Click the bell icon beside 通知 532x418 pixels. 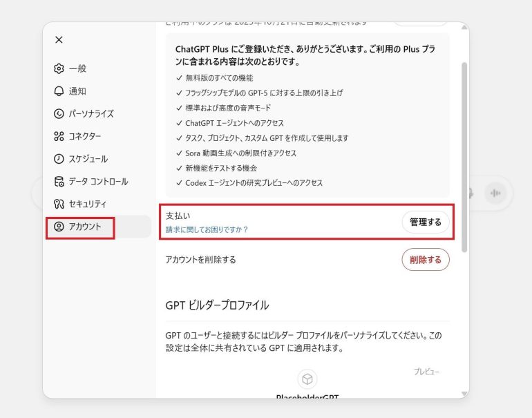point(59,91)
